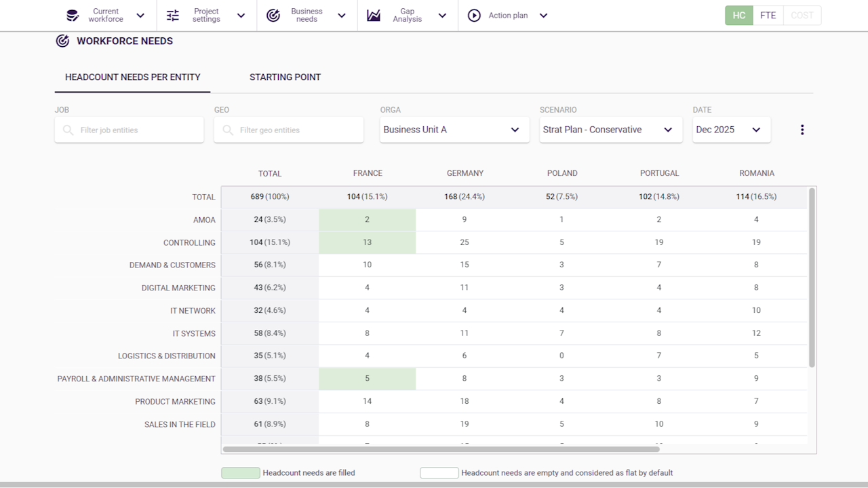Screen dimensions: 868x488
Task: Click the AMOA France cell with 2
Action: point(367,219)
